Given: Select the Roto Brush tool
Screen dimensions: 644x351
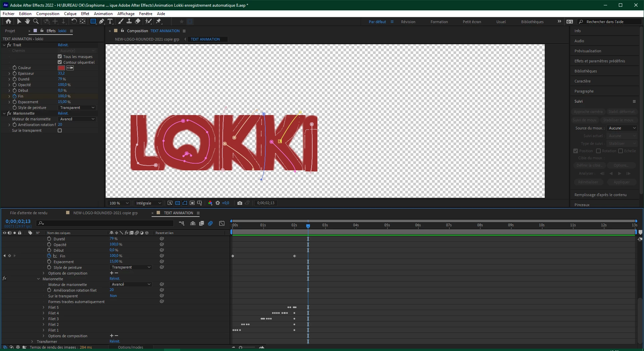Looking at the screenshot, I should (x=148, y=21).
